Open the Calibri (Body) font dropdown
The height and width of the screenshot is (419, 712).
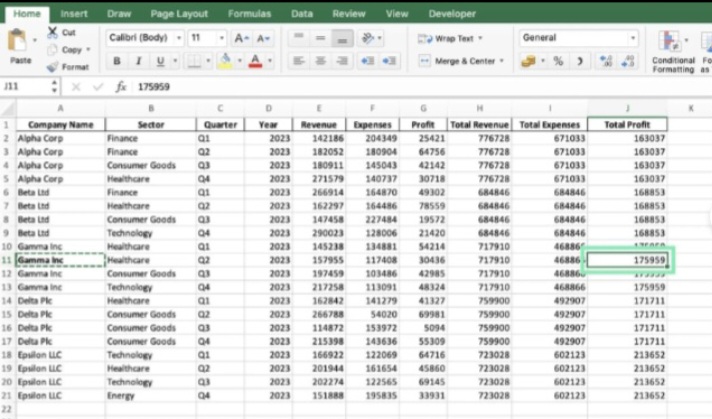(144, 38)
